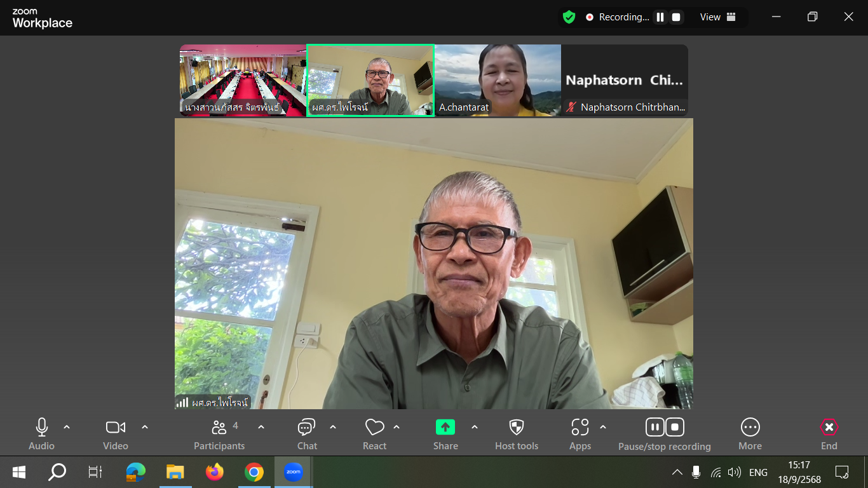868x488 pixels.
Task: Click the green Share screen icon
Action: click(x=445, y=427)
